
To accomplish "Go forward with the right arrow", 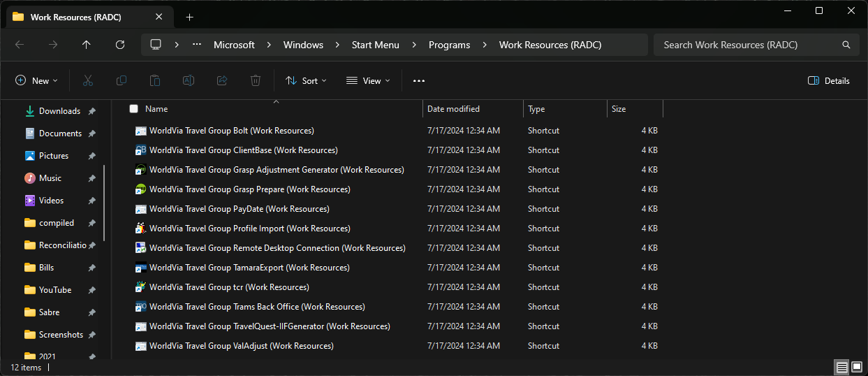I will [x=53, y=45].
